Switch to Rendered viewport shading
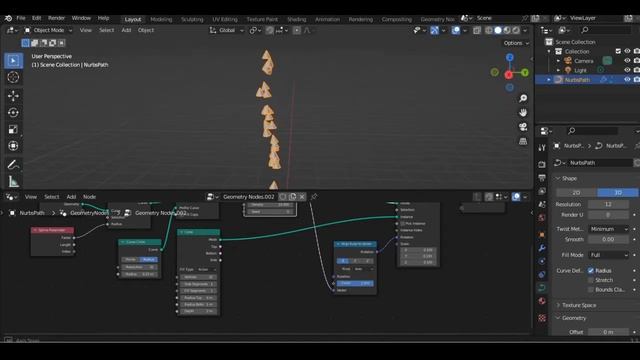 [516, 30]
